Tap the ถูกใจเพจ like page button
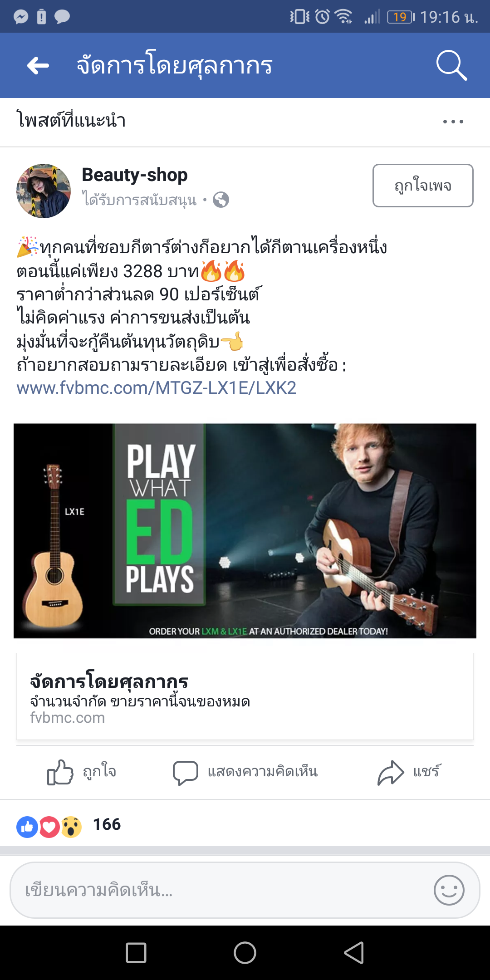Image resolution: width=490 pixels, height=980 pixels. (423, 186)
